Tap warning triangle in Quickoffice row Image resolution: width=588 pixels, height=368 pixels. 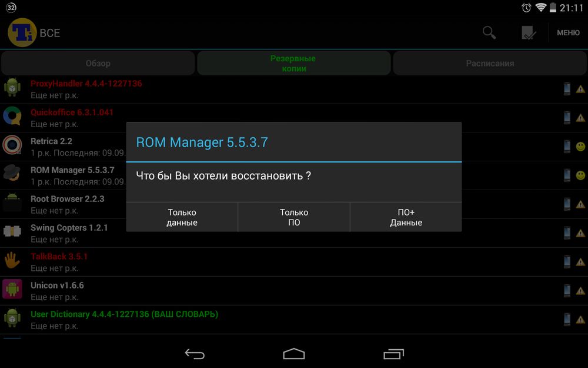click(580, 118)
